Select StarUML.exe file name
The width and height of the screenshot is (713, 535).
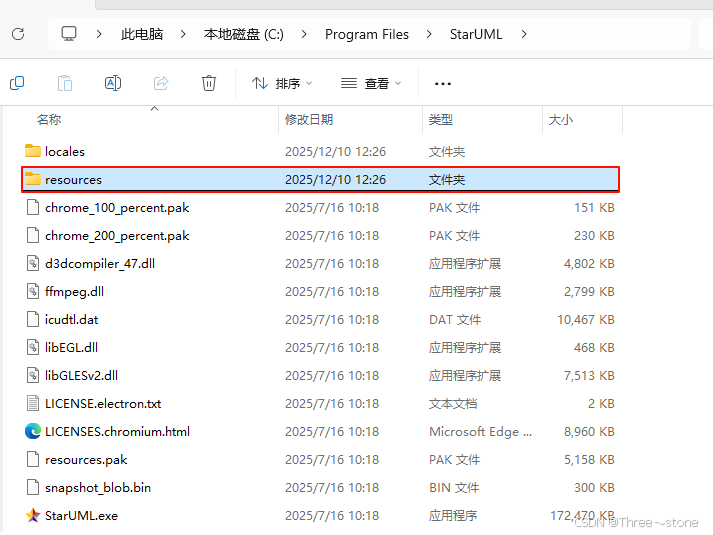point(81,516)
